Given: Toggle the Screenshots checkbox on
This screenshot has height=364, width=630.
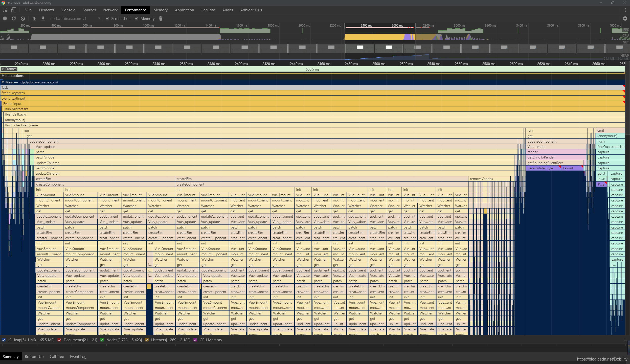Looking at the screenshot, I should 107,19.
